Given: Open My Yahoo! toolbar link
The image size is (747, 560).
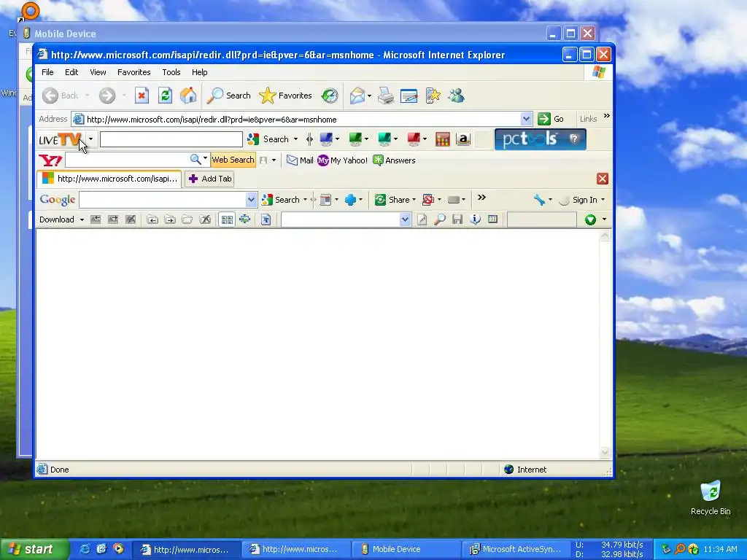Looking at the screenshot, I should [343, 160].
